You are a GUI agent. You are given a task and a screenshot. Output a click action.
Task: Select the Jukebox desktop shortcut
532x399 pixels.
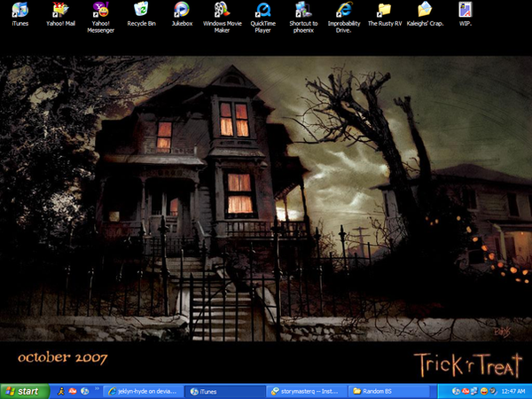(x=182, y=14)
